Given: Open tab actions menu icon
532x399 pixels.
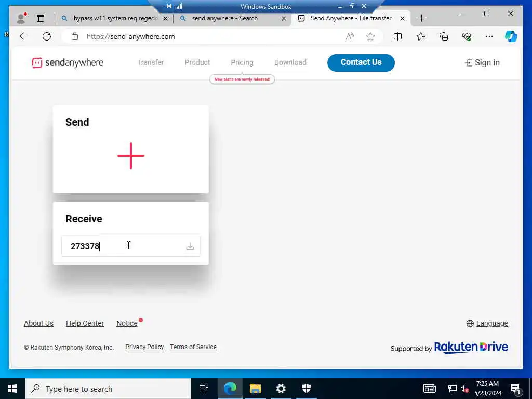Looking at the screenshot, I should (x=41, y=18).
